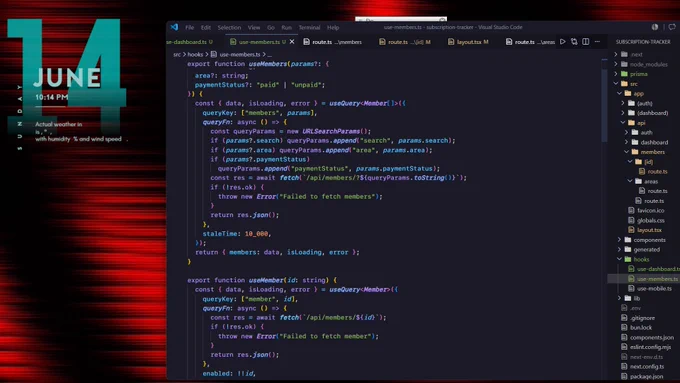Click the globals.css file icon

pyautogui.click(x=631, y=220)
